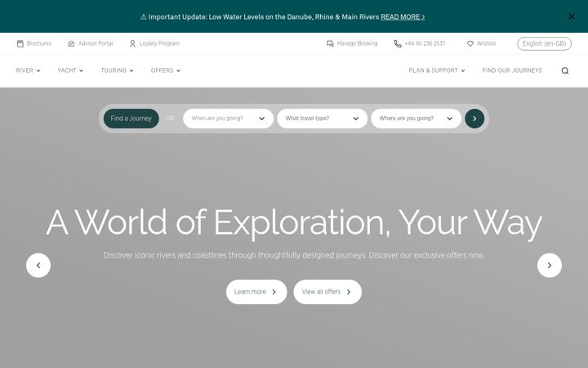The image size is (588, 368).
Task: Open the What travel type dropdown
Action: tap(322, 119)
